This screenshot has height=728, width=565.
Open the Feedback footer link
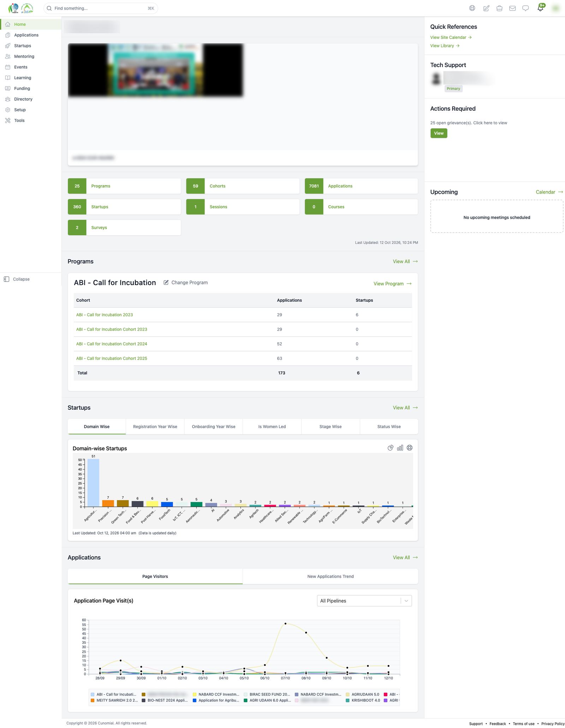point(498,724)
